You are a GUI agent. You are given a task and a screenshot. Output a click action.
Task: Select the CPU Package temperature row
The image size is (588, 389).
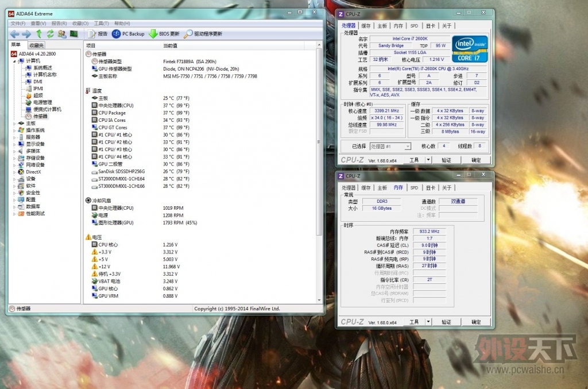coord(200,113)
